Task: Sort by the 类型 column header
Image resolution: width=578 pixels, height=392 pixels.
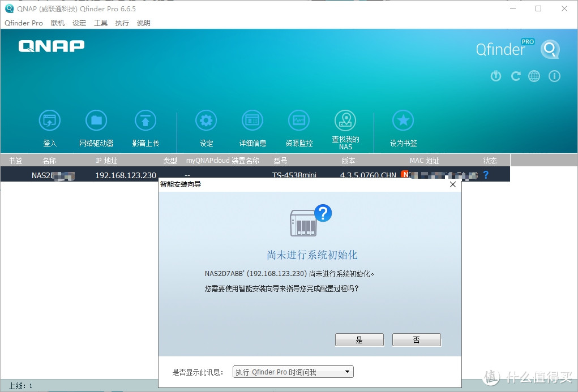Action: (x=170, y=161)
